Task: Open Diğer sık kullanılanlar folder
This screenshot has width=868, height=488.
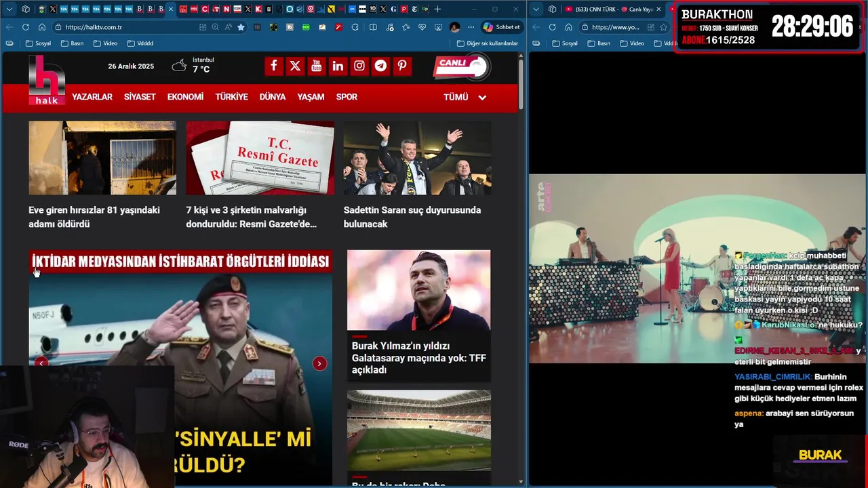Action: click(488, 43)
